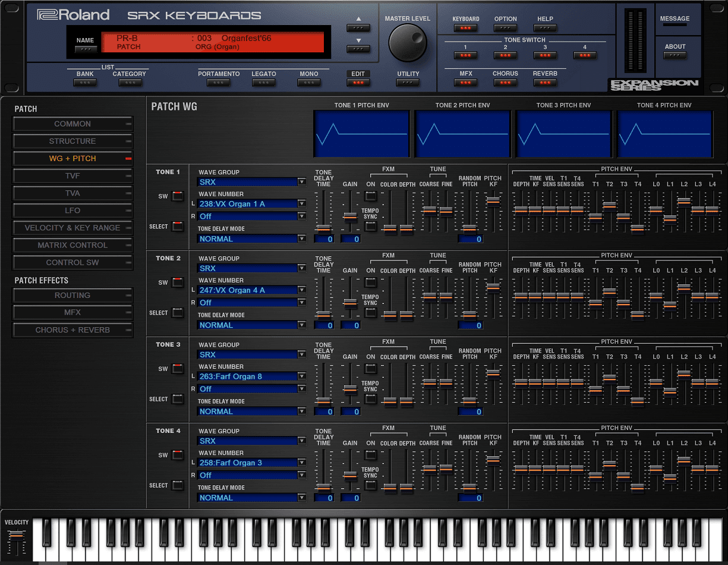
Task: Toggle Tone Switch 3
Action: pos(545,55)
